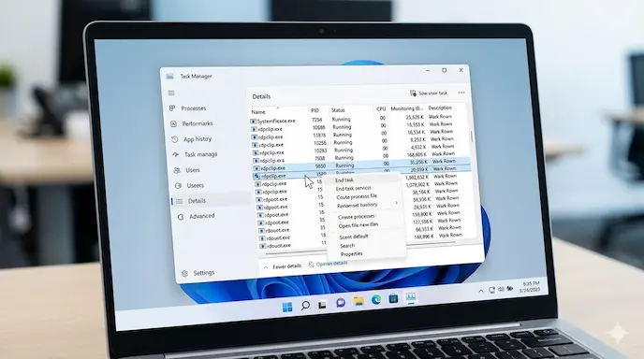Collapse view with Fewer details chevron
Image resolution: width=644 pixels, height=359 pixels.
coord(266,267)
